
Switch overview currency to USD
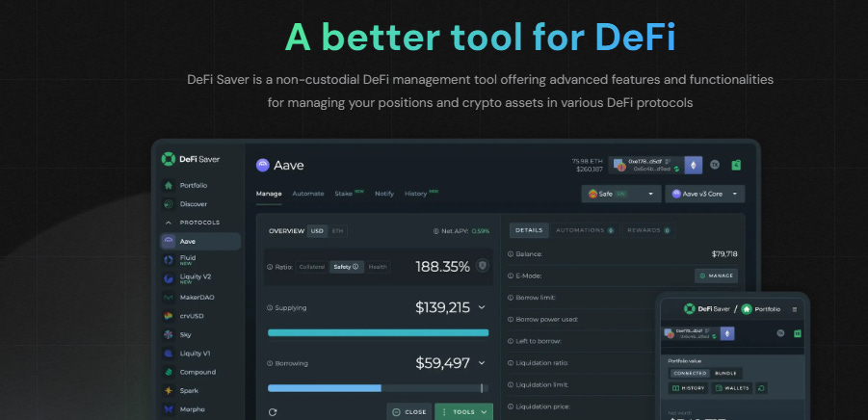coord(317,231)
